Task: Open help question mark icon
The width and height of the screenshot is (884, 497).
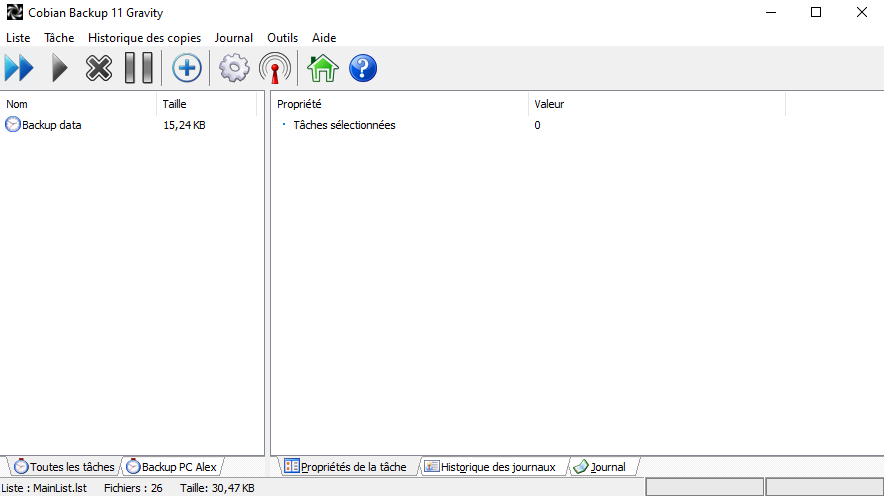Action: tap(363, 68)
